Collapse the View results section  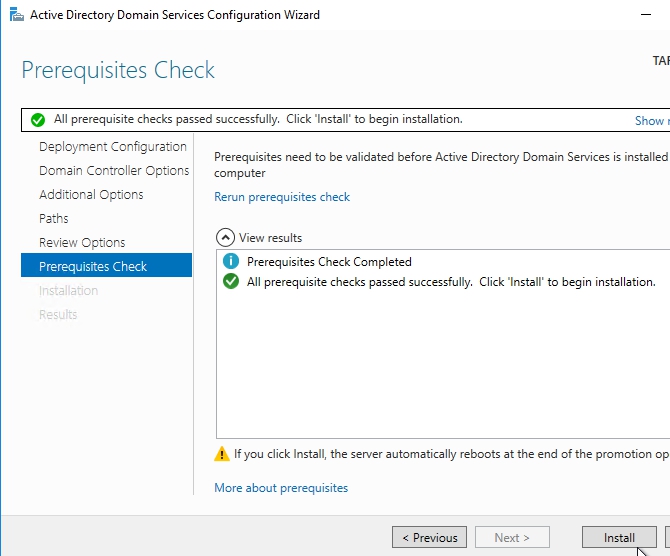pos(225,238)
